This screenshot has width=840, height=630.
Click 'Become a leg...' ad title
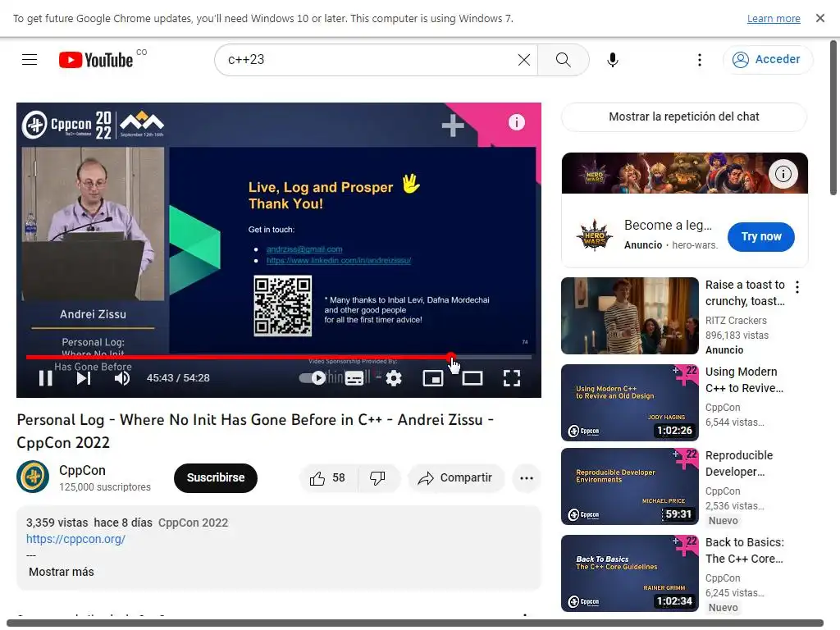[x=668, y=225]
